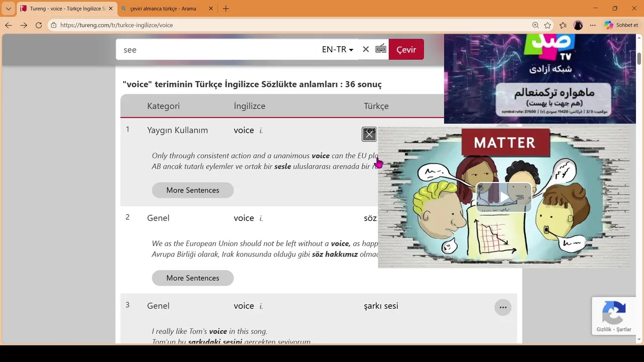Open the on-screen keyboard icon
Image resolution: width=644 pixels, height=362 pixels.
coord(381,49)
